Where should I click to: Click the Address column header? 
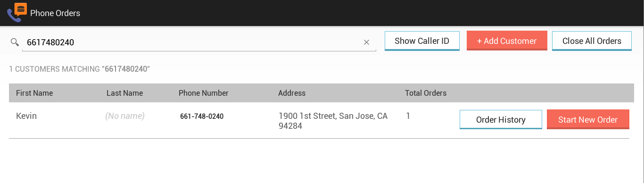coord(292,93)
